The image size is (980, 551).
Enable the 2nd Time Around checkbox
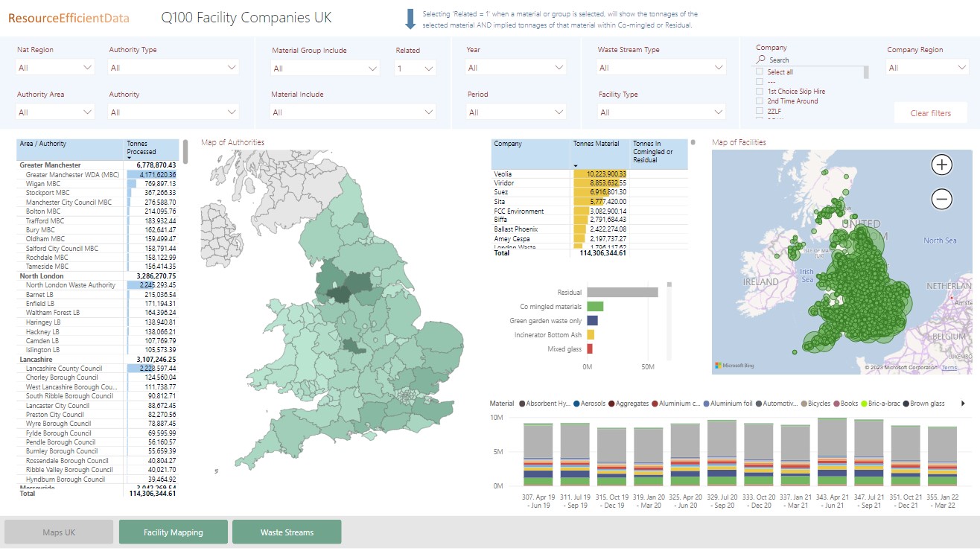click(760, 101)
